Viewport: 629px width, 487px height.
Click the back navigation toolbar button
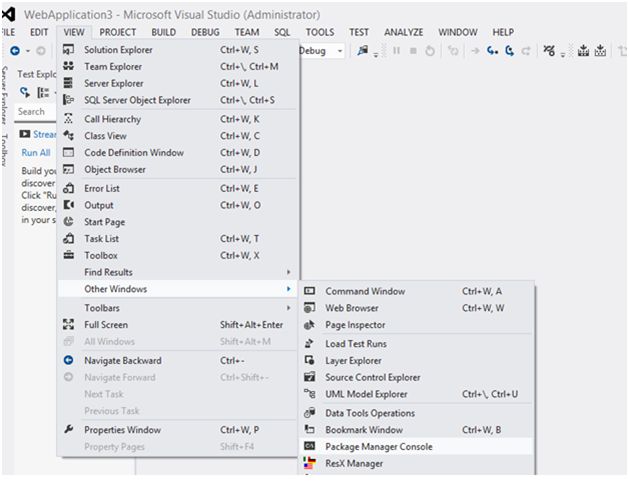coord(15,51)
